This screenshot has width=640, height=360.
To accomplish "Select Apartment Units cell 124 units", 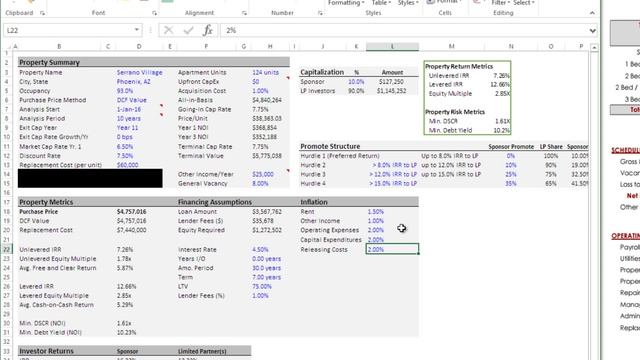I will (x=265, y=72).
